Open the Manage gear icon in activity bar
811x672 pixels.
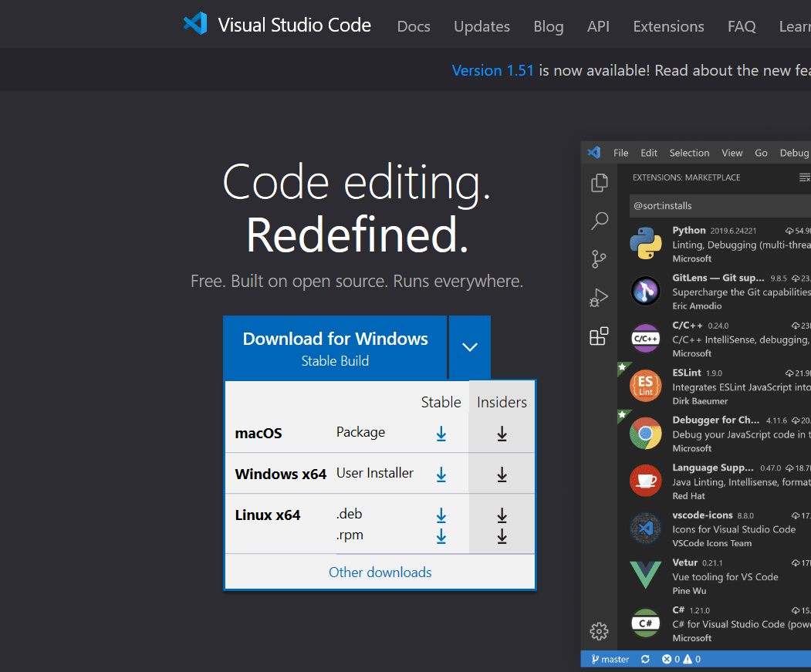pyautogui.click(x=599, y=631)
